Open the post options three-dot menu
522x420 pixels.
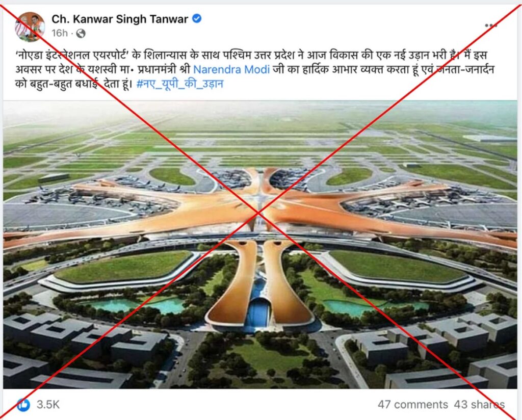click(491, 25)
